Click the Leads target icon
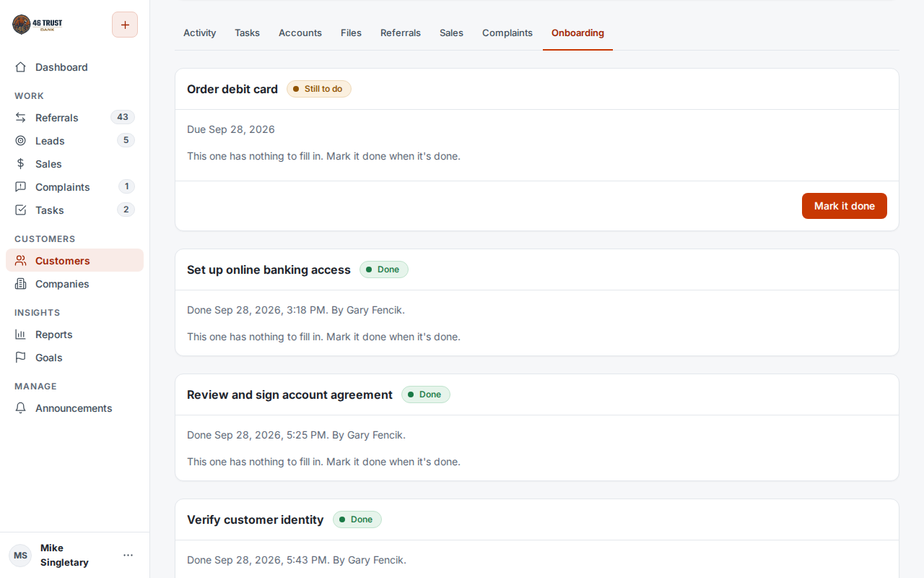This screenshot has width=924, height=578. pyautogui.click(x=21, y=141)
